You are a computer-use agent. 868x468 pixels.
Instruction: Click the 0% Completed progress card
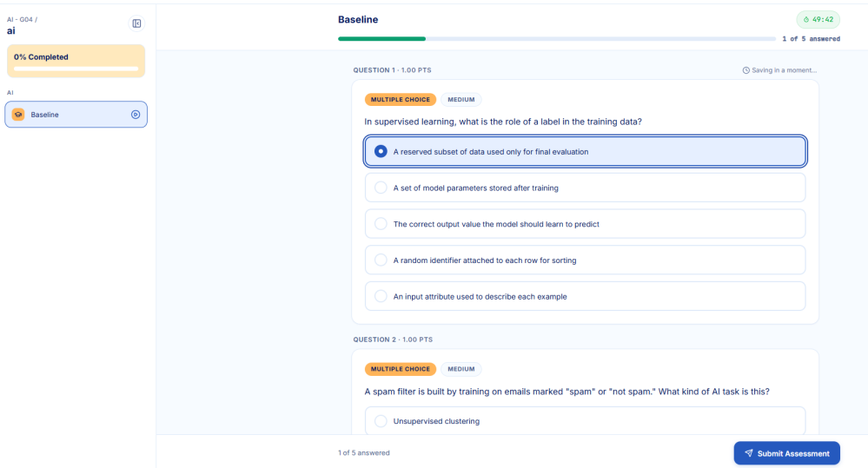[76, 61]
